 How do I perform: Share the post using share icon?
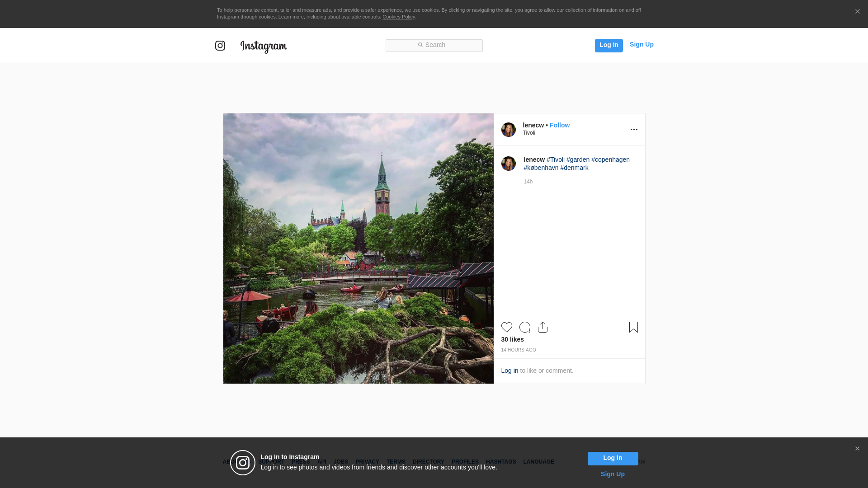pos(542,327)
